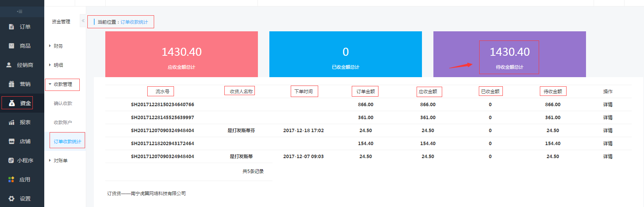Click serial number SH20171228150234640766

pyautogui.click(x=163, y=105)
